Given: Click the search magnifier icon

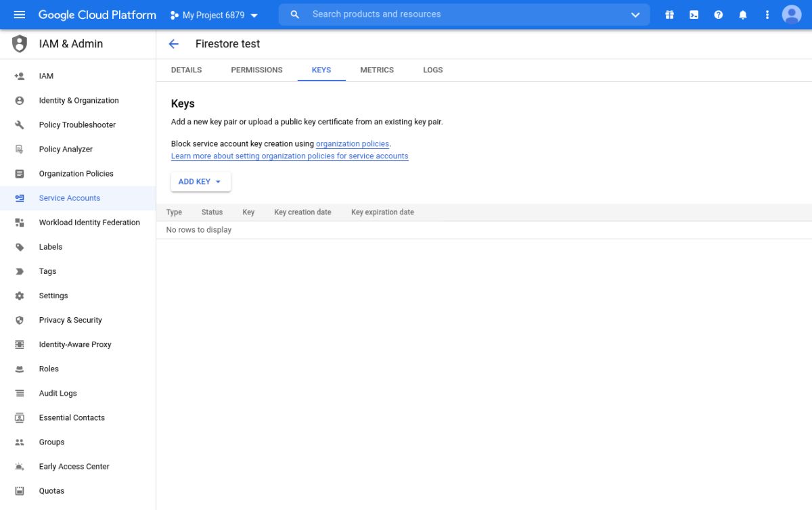Looking at the screenshot, I should point(294,14).
